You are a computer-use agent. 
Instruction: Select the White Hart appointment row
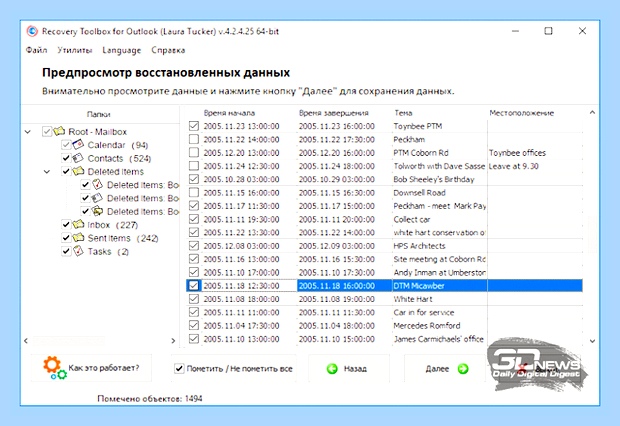pos(384,299)
